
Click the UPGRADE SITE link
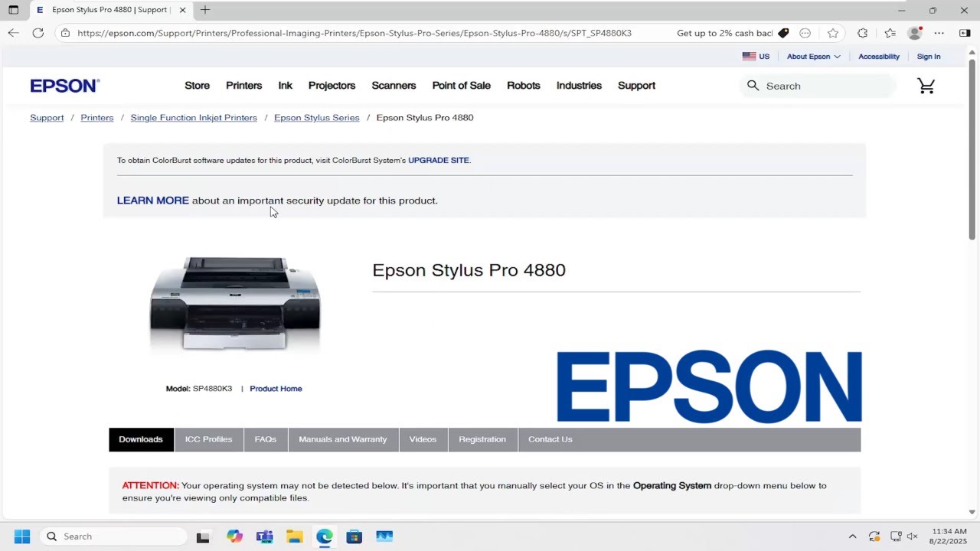(438, 161)
